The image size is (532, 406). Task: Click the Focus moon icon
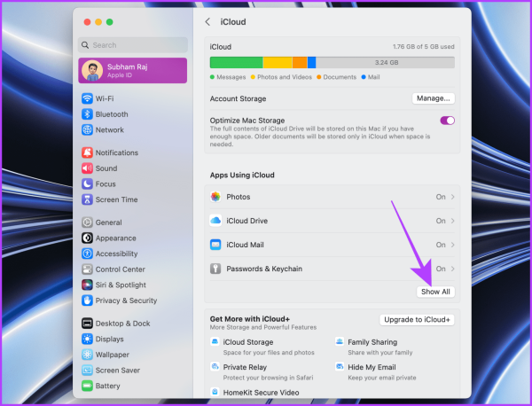pyautogui.click(x=87, y=183)
